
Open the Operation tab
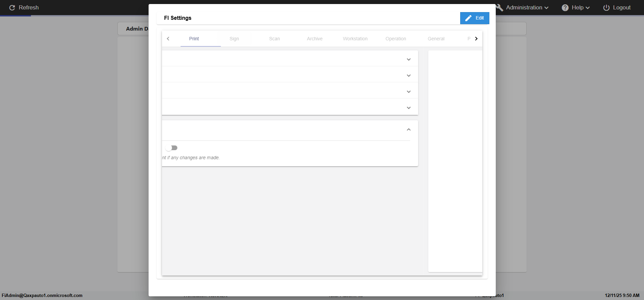pos(395,39)
